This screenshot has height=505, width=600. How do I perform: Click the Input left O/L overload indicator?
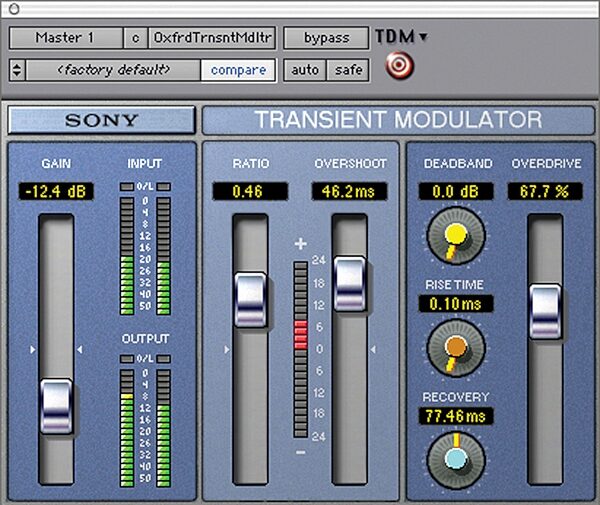[x=127, y=187]
